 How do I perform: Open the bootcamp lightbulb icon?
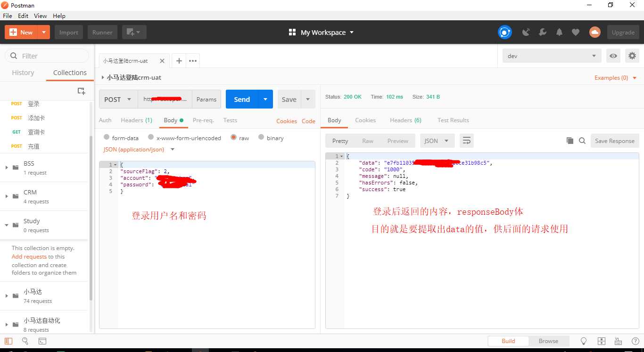[x=584, y=341]
